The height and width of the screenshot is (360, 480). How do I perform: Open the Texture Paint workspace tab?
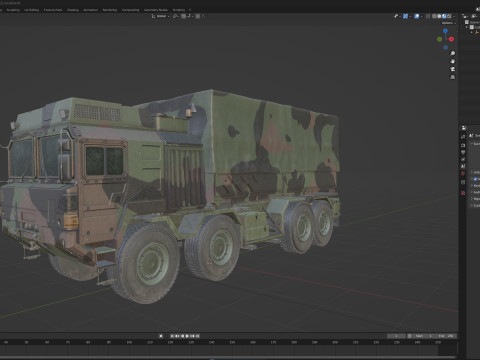[53, 10]
